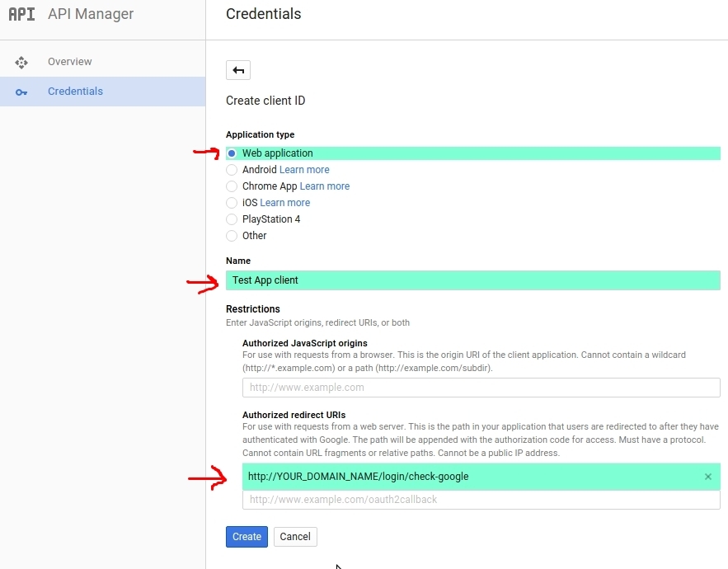Click the Overview icon in sidebar
The width and height of the screenshot is (728, 569).
click(x=21, y=62)
